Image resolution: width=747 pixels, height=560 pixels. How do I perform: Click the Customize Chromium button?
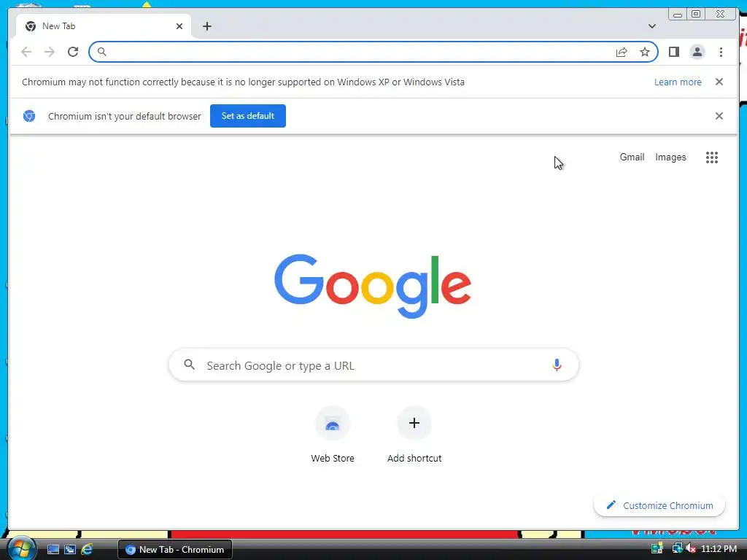point(659,505)
